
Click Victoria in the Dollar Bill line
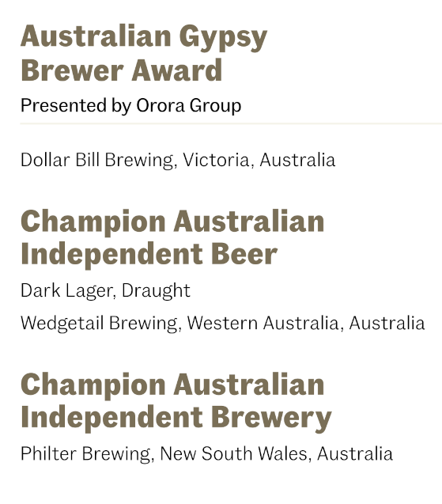(216, 160)
